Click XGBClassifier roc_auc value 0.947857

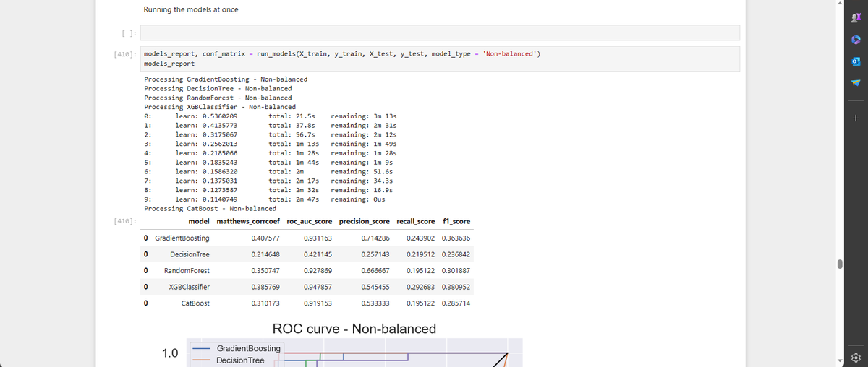[318, 287]
